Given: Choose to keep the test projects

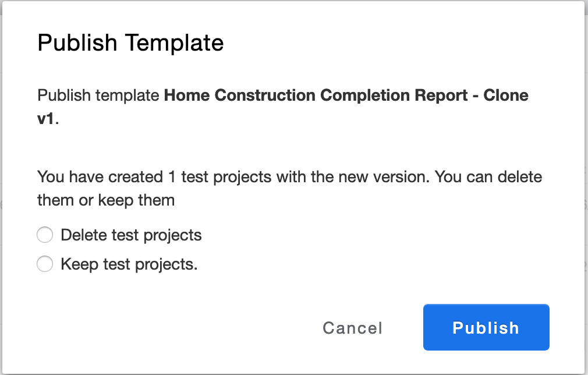Looking at the screenshot, I should [45, 264].
